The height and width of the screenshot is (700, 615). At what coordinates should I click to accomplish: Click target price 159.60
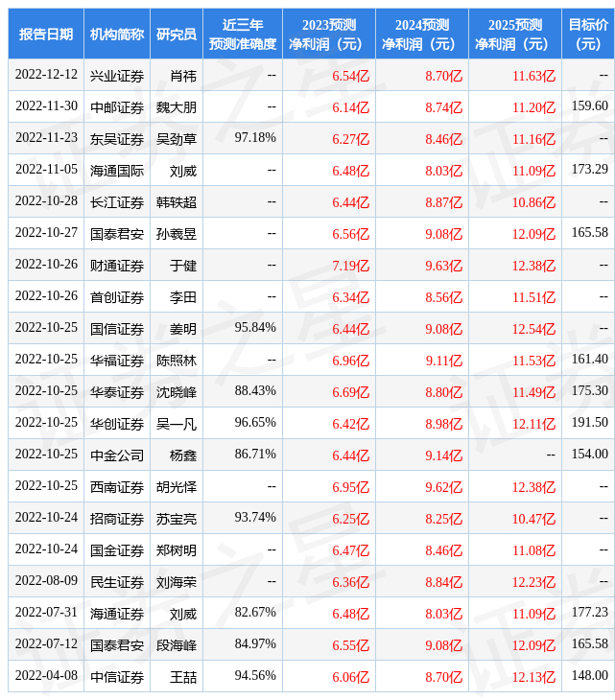pyautogui.click(x=590, y=106)
